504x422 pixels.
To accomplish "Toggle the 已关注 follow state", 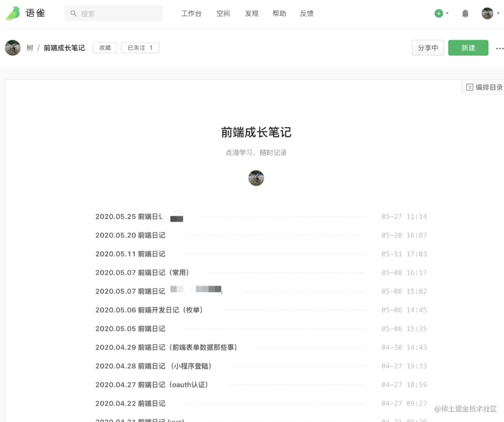I will click(x=140, y=48).
